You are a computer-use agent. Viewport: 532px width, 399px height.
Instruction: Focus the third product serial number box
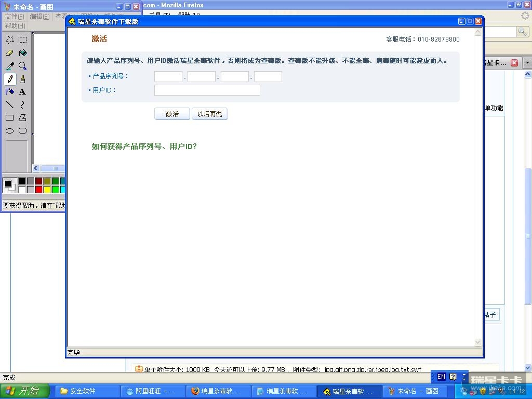tap(235, 76)
